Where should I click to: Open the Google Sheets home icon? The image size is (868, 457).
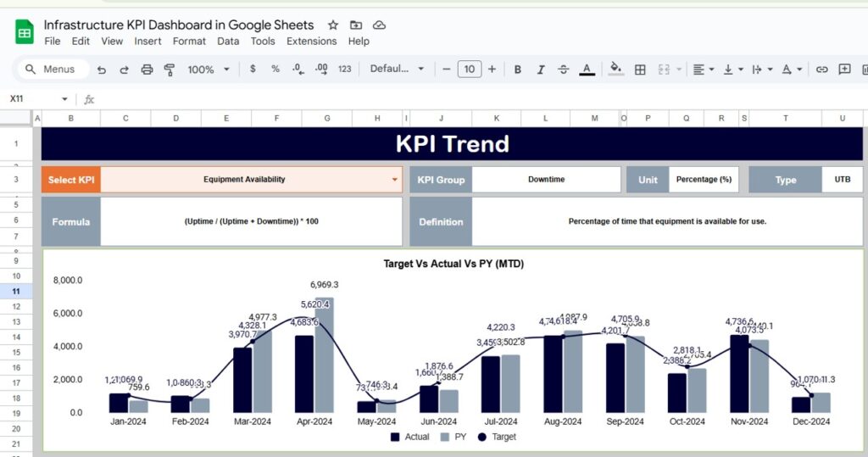pyautogui.click(x=24, y=32)
